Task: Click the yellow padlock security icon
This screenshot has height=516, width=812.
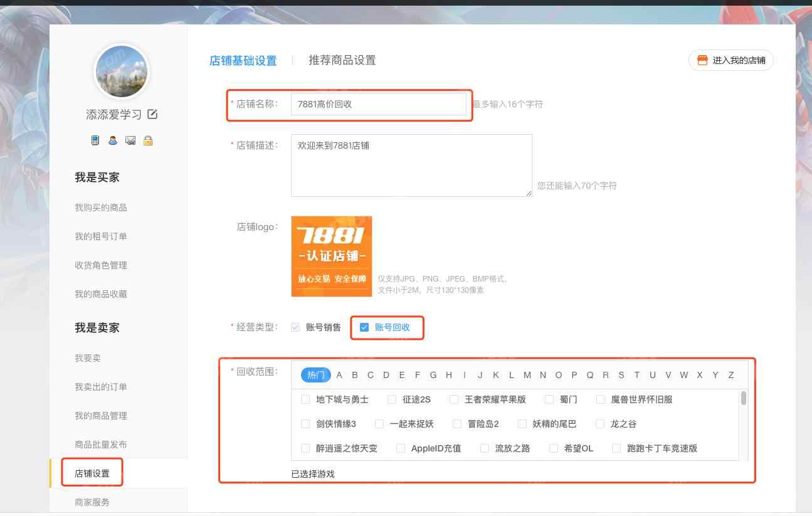Action: click(x=148, y=140)
